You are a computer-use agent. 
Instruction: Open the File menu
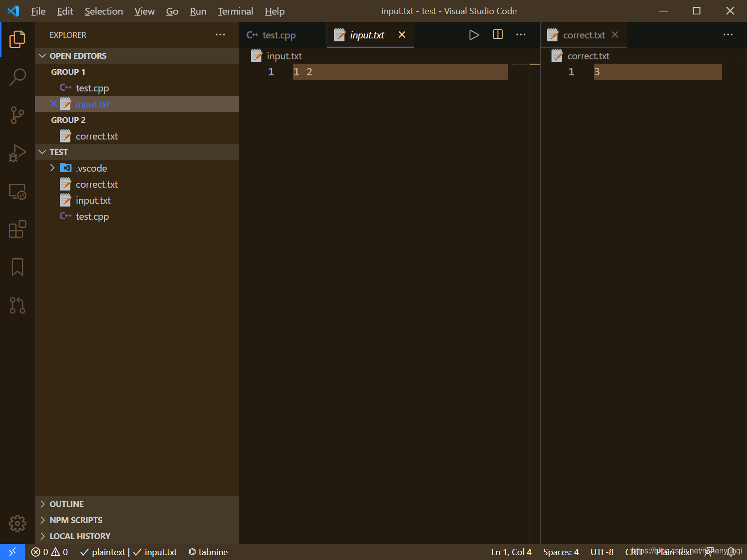(38, 11)
